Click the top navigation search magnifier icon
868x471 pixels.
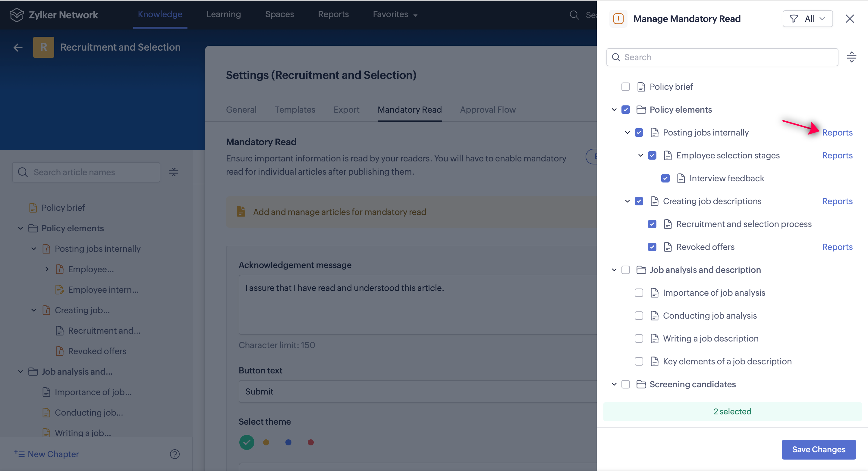point(574,15)
